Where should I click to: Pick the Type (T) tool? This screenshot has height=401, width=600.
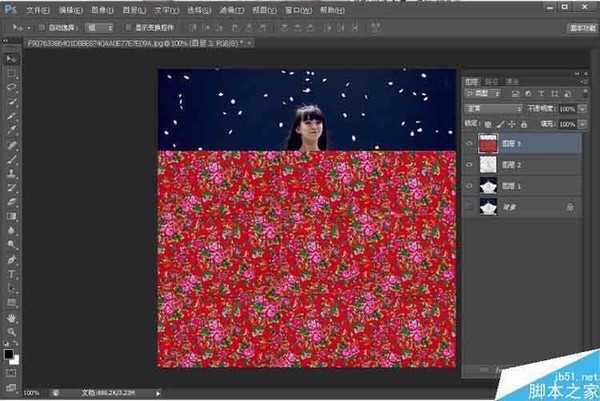tap(11, 273)
